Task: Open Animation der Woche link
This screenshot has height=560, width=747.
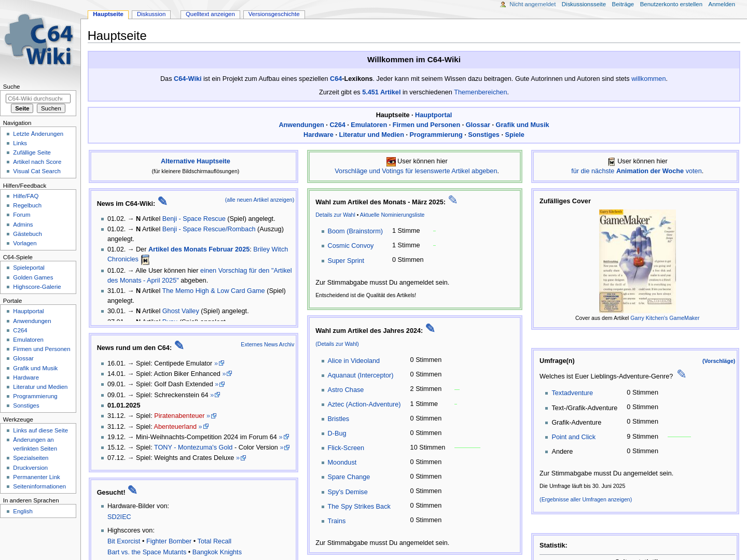Action: tap(650, 171)
